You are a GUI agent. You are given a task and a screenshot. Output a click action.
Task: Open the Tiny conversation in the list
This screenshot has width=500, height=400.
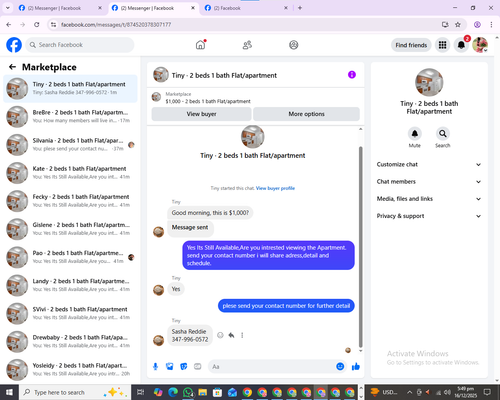70,88
